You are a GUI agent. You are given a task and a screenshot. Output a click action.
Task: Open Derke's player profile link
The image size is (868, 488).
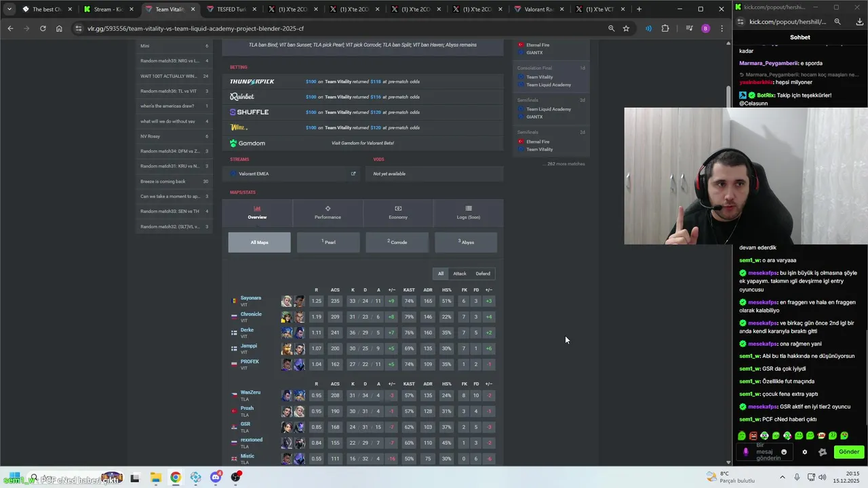(247, 330)
